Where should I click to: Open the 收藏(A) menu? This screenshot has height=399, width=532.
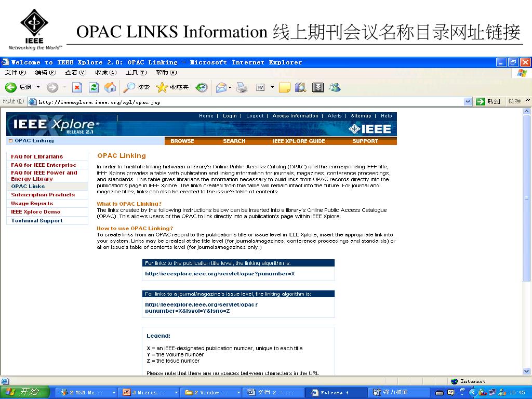coord(106,72)
